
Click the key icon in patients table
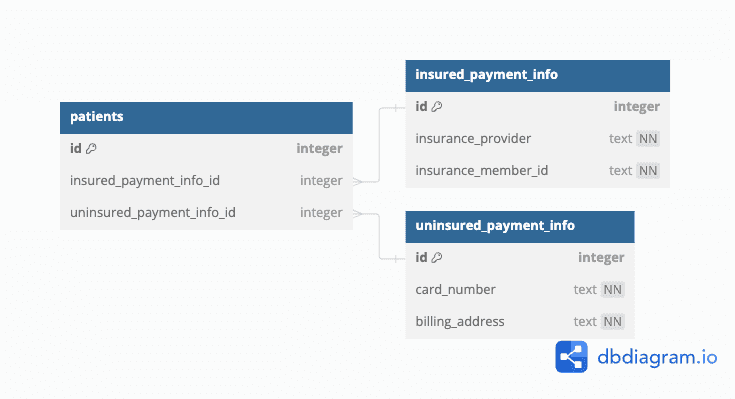coord(91,149)
